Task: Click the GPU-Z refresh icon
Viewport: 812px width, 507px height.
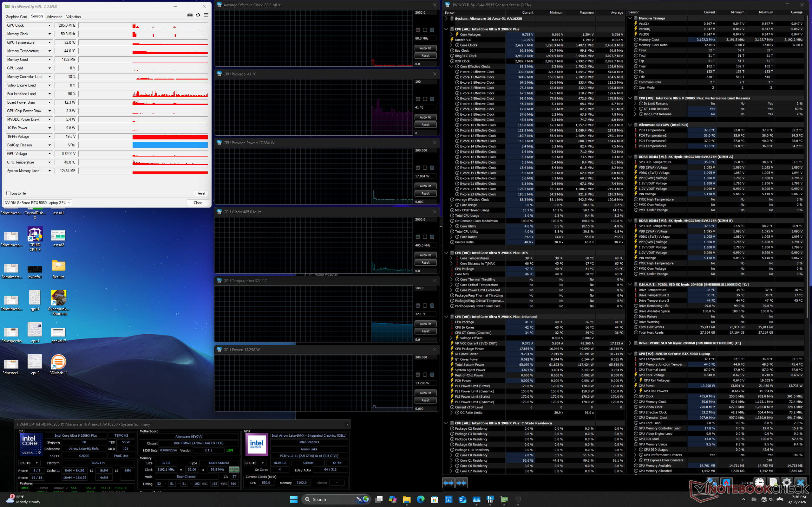Action: tap(198, 15)
